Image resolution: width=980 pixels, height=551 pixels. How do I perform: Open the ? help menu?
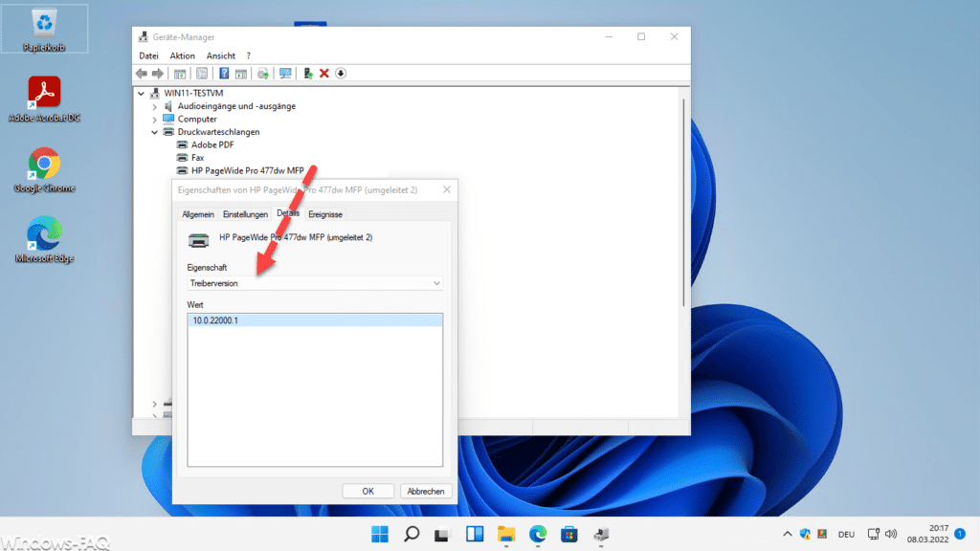click(248, 55)
